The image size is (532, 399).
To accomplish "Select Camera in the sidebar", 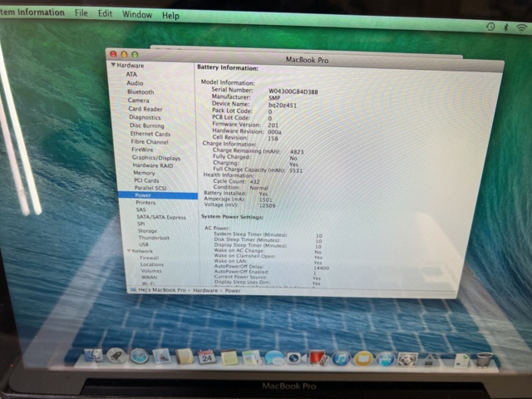I will [138, 101].
